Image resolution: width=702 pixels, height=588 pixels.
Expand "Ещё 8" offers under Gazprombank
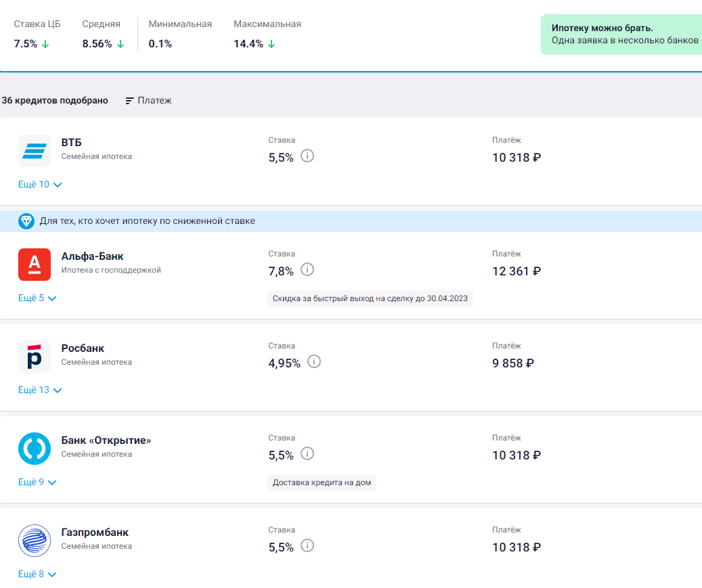pyautogui.click(x=37, y=574)
